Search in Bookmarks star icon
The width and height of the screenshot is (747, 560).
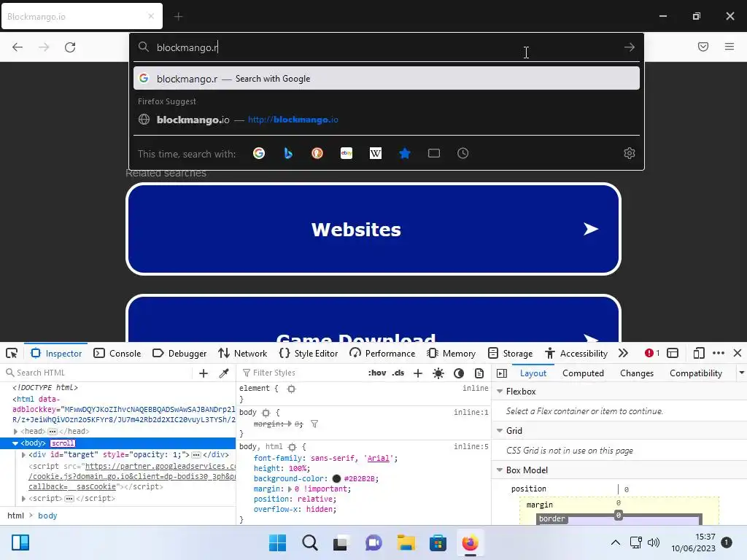[x=404, y=153]
